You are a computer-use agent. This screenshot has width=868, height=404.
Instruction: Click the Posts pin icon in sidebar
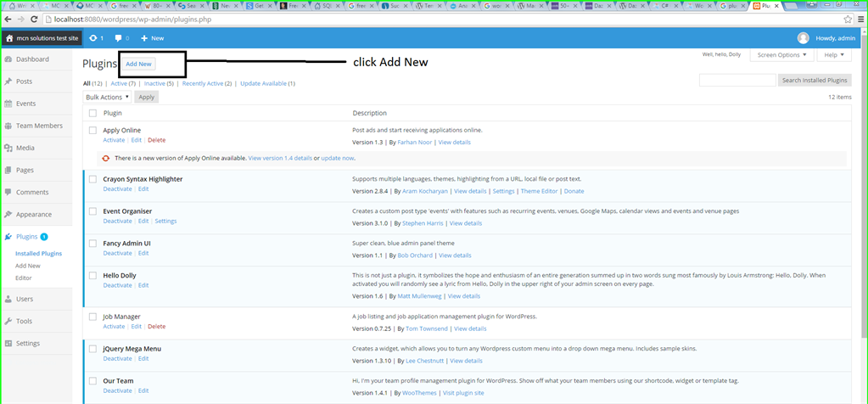point(8,81)
